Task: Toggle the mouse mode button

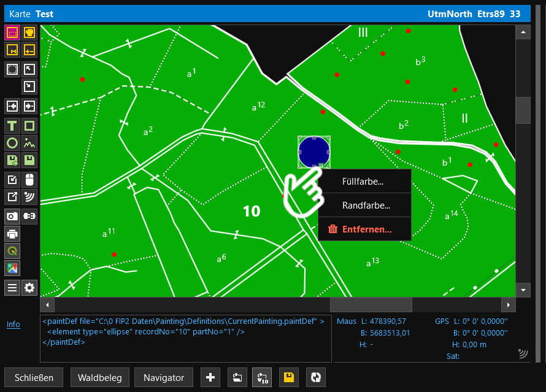Action: 29,179
